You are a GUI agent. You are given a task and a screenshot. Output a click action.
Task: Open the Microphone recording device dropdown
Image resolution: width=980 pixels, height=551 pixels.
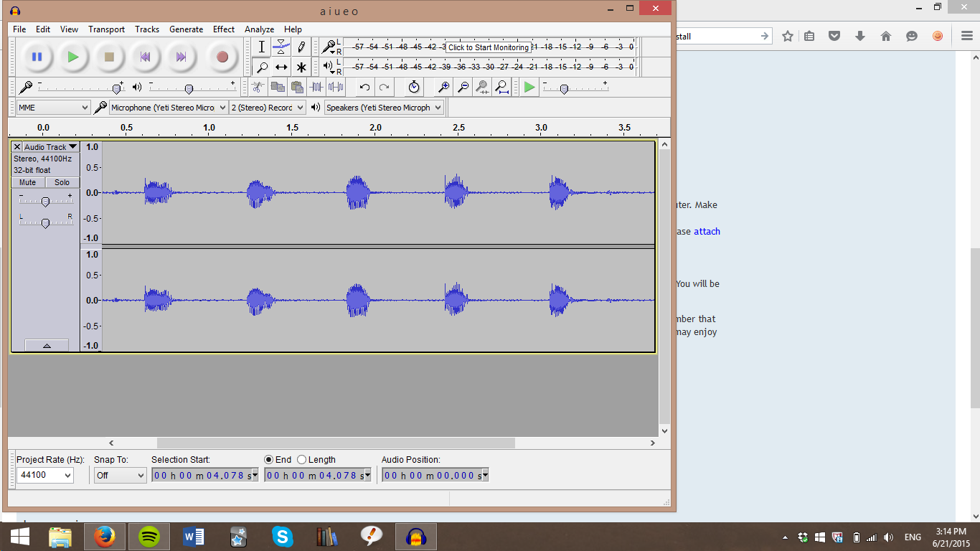(x=168, y=108)
